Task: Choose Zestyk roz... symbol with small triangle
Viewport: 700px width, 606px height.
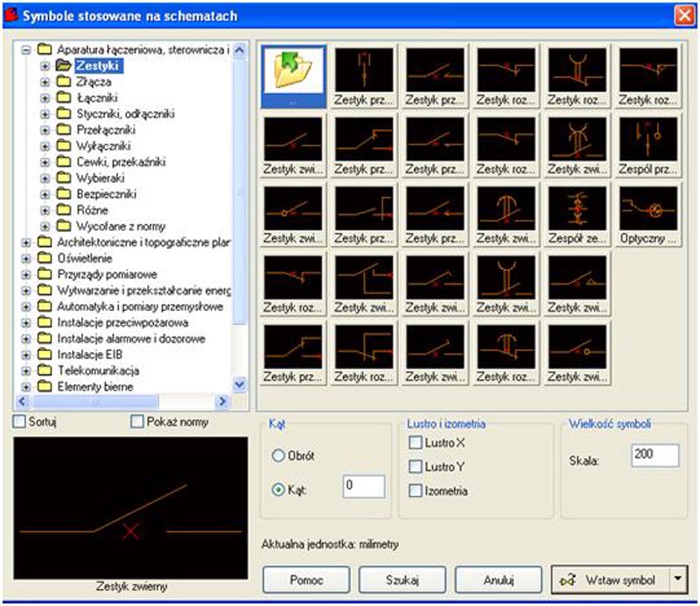Action: pos(648,76)
